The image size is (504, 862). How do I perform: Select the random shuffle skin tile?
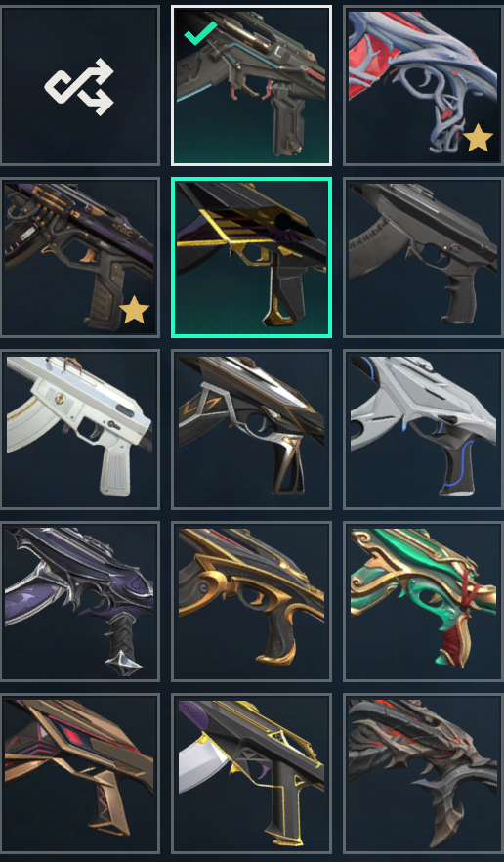point(80,85)
